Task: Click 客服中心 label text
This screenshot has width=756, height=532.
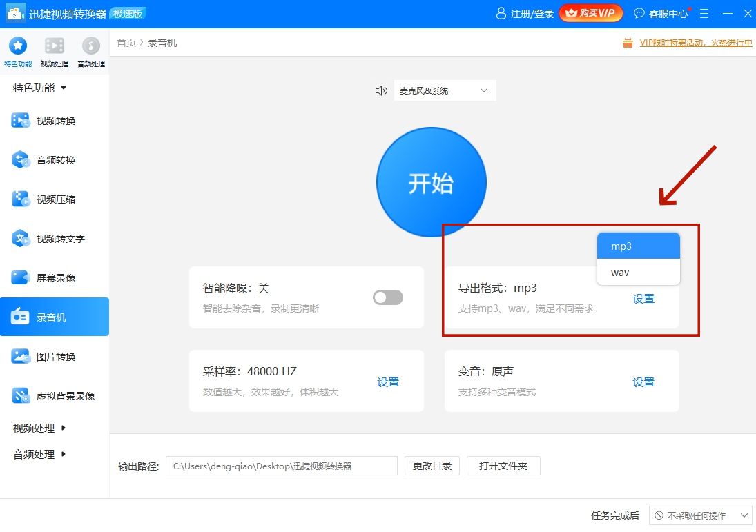Action: (668, 14)
